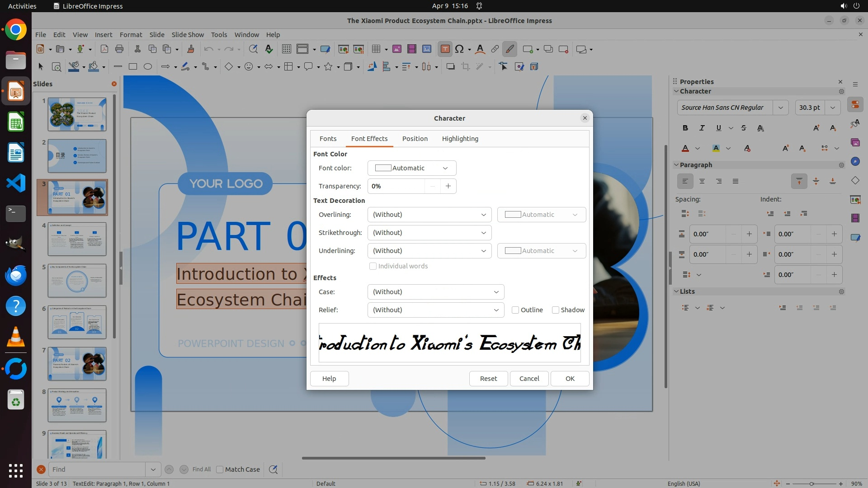Select center paragraph alignment in sidebar

(x=702, y=181)
